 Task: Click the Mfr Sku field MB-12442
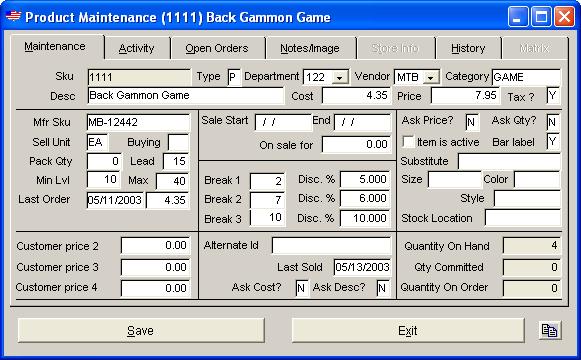point(138,122)
